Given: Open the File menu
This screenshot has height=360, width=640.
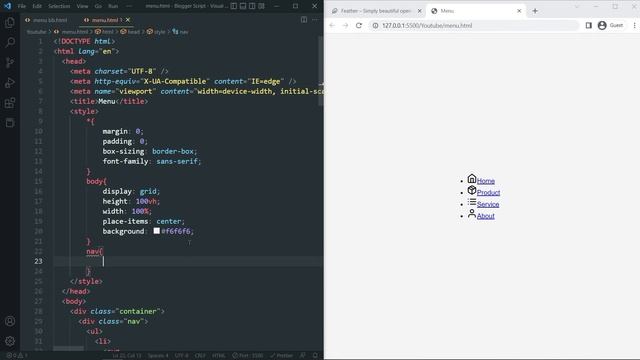Looking at the screenshot, I should pyautogui.click(x=22, y=6).
